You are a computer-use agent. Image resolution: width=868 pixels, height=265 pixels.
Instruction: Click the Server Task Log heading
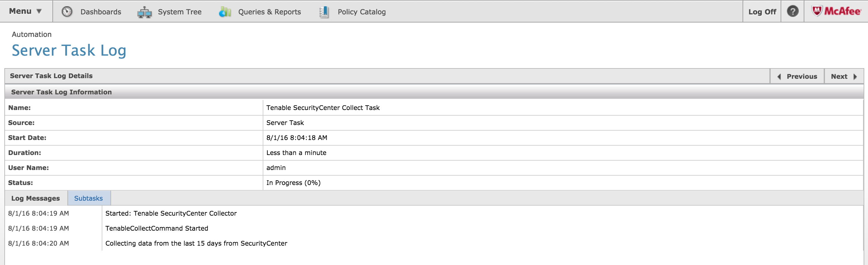click(69, 50)
